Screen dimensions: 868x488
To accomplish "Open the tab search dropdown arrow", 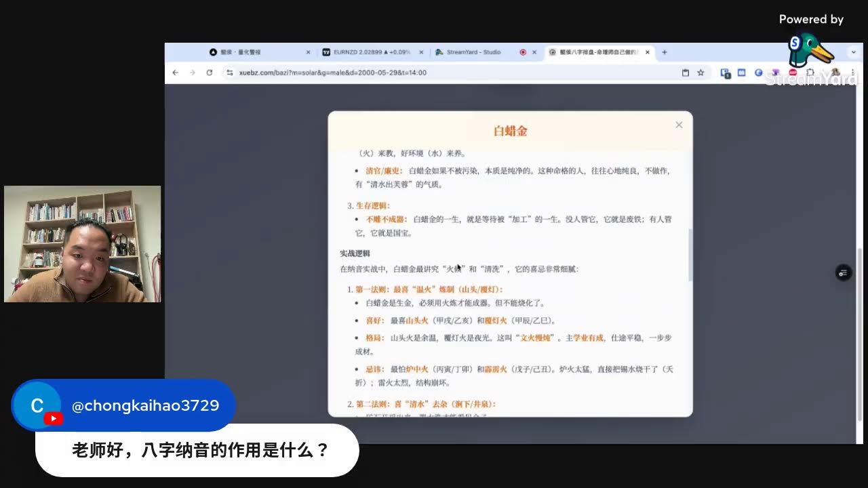I will click(854, 52).
